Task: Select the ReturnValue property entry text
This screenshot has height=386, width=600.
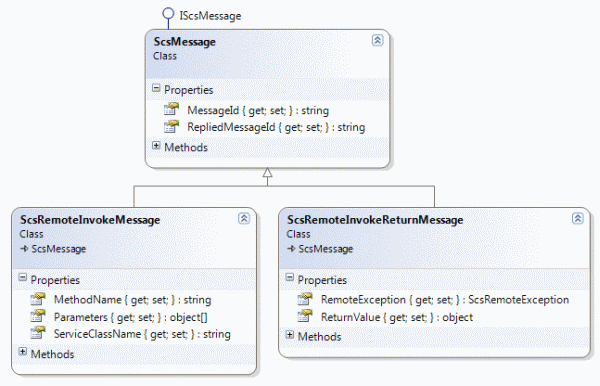Action: (397, 317)
